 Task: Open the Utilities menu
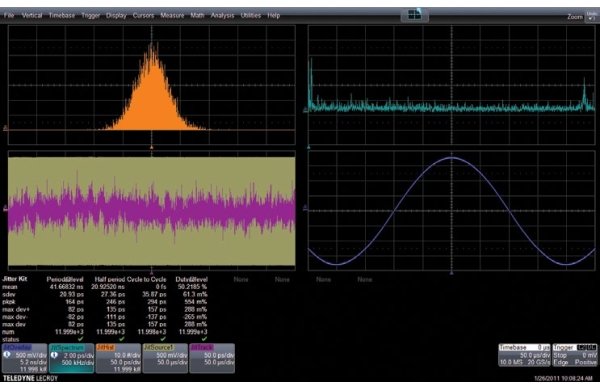point(251,16)
